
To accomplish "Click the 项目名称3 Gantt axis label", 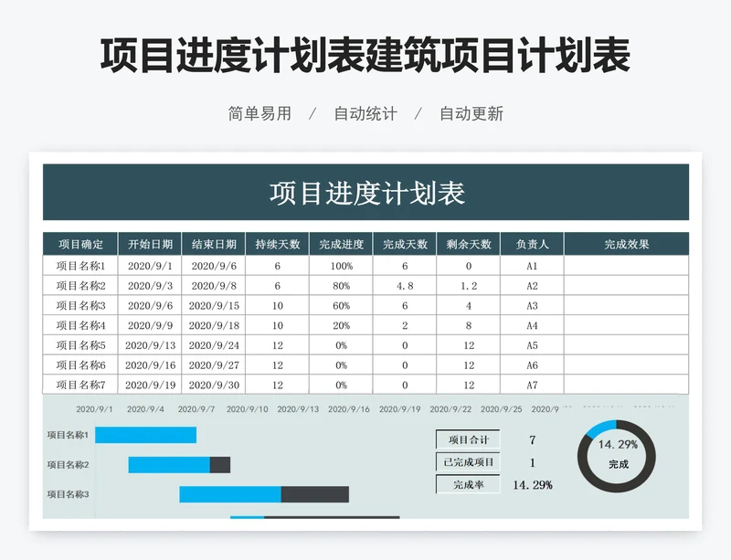I will [68, 494].
